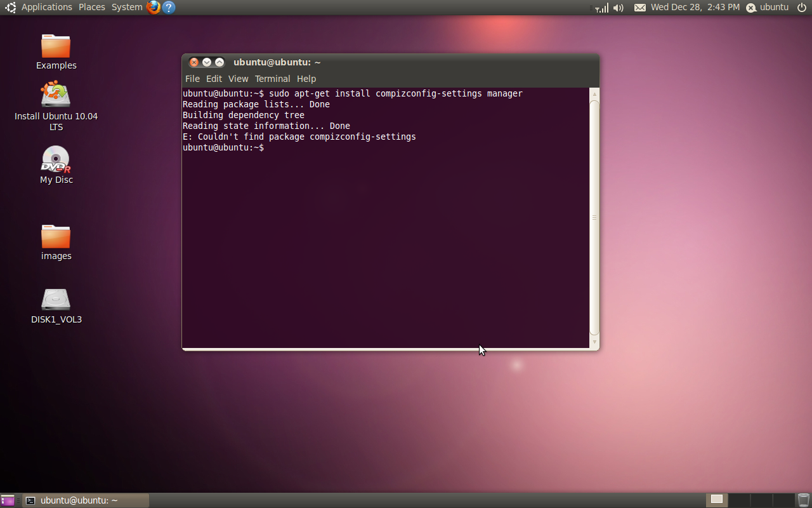The height and width of the screenshot is (508, 812).
Task: Open the Trash in the bottom panel
Action: tap(804, 500)
